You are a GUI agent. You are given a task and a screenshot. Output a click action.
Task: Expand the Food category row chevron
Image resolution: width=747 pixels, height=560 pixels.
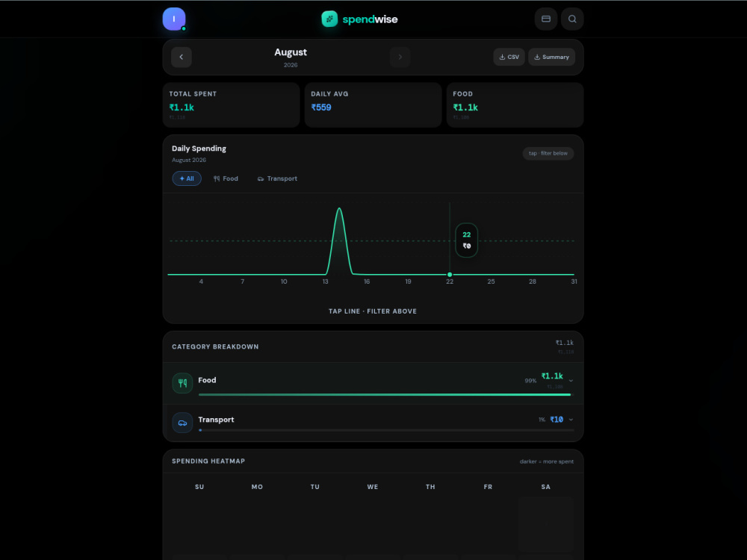coord(571,381)
